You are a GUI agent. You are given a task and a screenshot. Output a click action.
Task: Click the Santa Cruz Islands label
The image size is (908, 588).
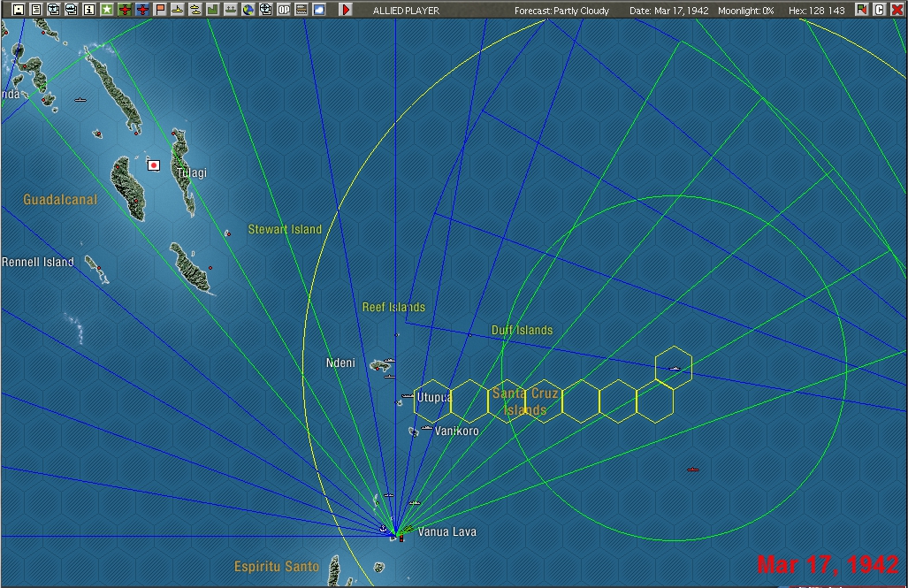[525, 401]
